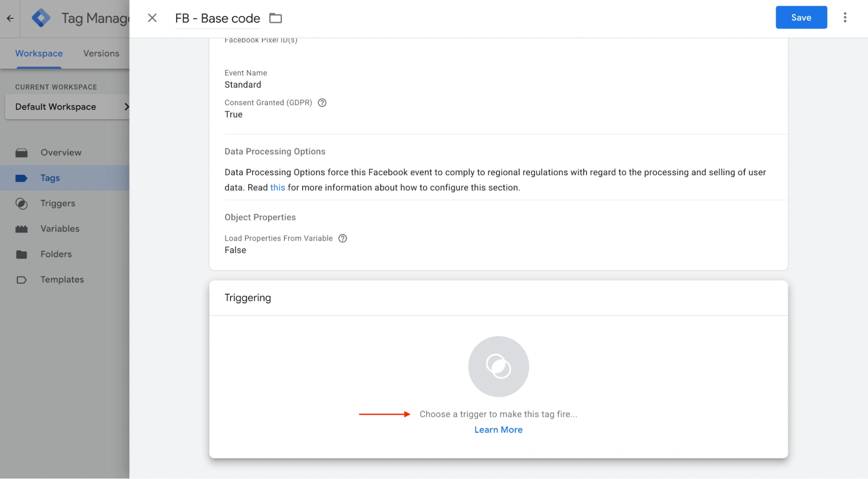Switch to the Versions tab

click(x=101, y=53)
